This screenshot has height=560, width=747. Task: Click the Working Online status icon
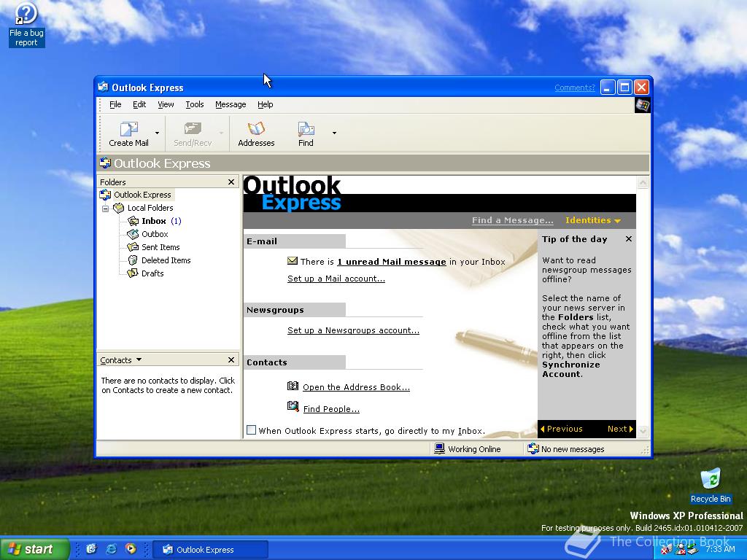point(439,448)
